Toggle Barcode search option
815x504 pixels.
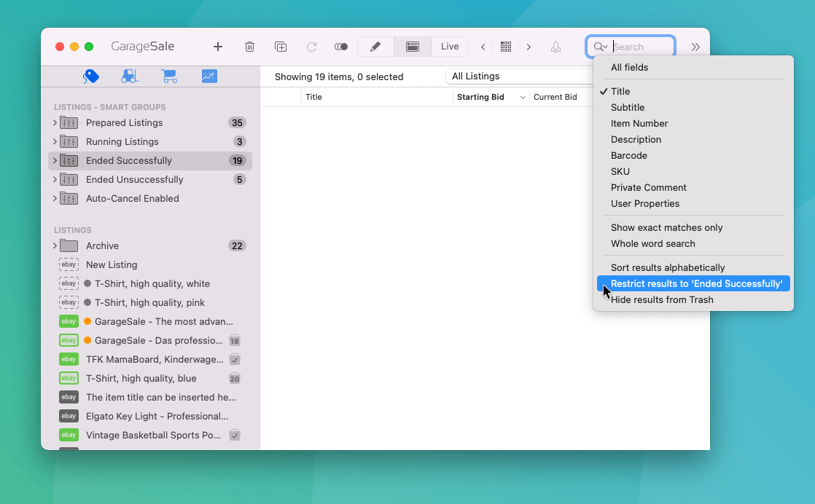click(693, 156)
